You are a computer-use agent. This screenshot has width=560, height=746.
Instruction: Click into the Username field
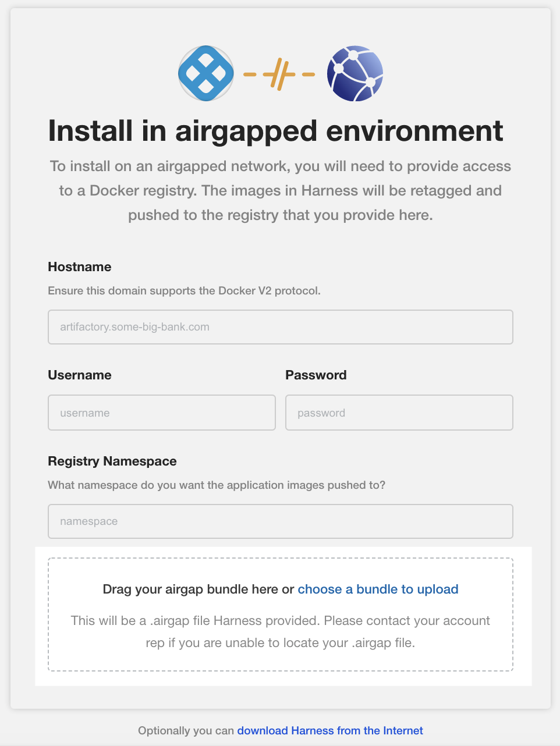pyautogui.click(x=162, y=413)
